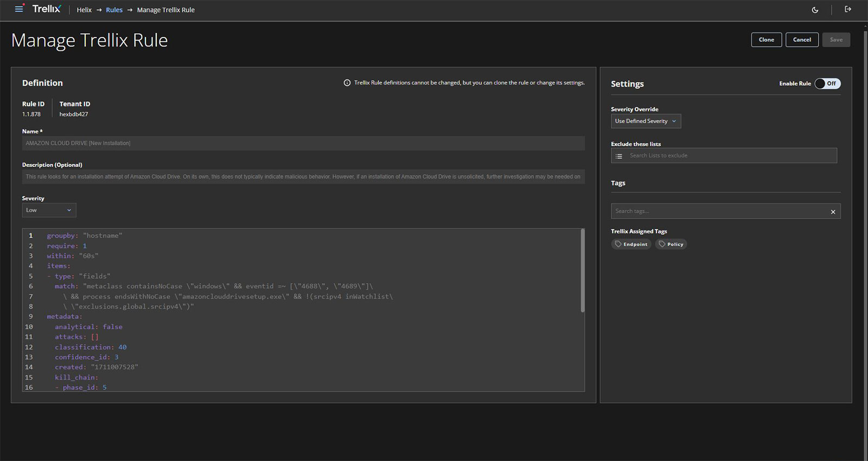Focus the Search tags input field
Screen dimensions: 868x461
(719, 212)
